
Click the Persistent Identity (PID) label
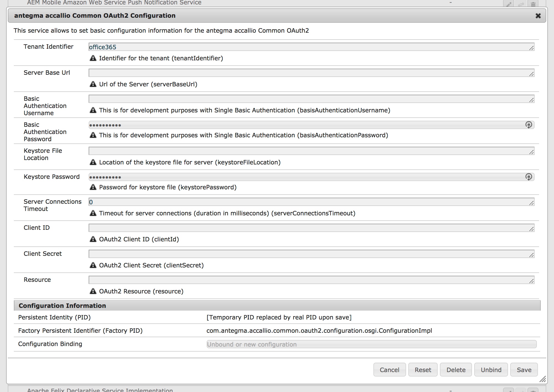click(x=54, y=317)
